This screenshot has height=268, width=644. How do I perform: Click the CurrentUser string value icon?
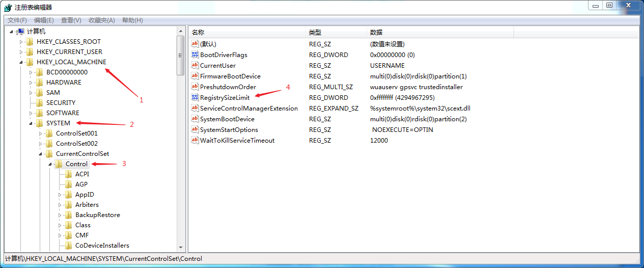pos(194,65)
